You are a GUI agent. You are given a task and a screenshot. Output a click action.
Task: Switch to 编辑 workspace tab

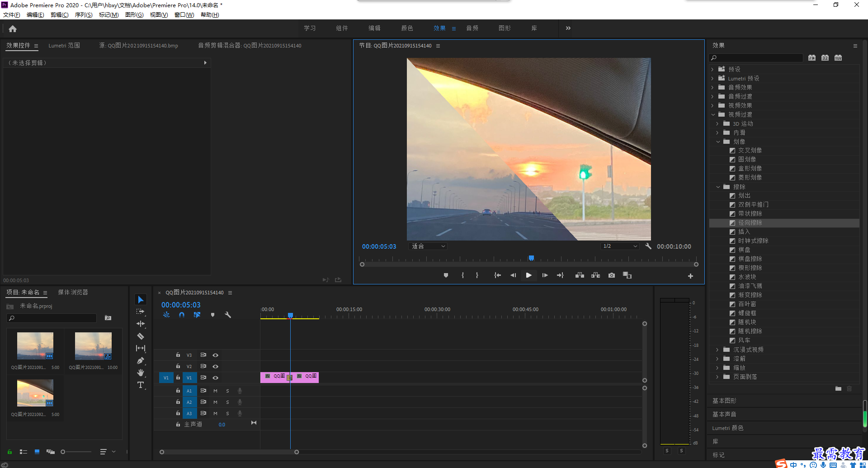click(x=374, y=28)
